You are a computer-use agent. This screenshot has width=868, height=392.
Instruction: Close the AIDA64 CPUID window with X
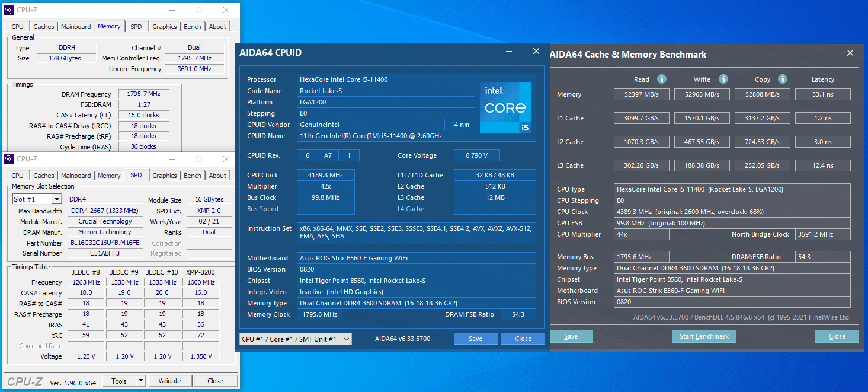(x=536, y=52)
